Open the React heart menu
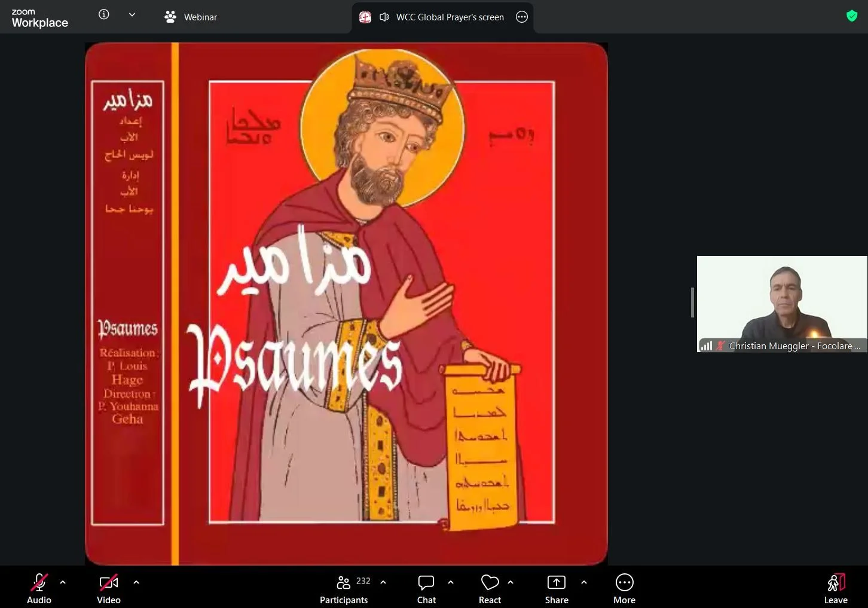The width and height of the screenshot is (868, 608). [490, 589]
